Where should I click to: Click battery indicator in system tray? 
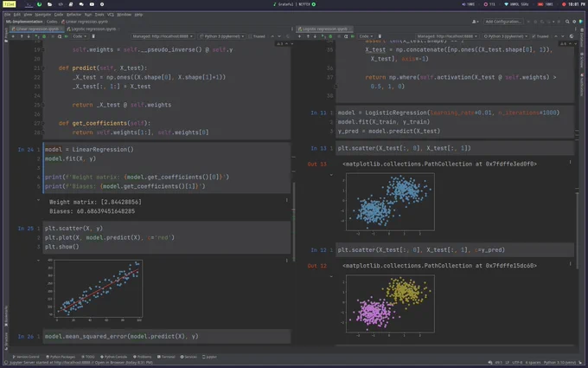point(546,4)
